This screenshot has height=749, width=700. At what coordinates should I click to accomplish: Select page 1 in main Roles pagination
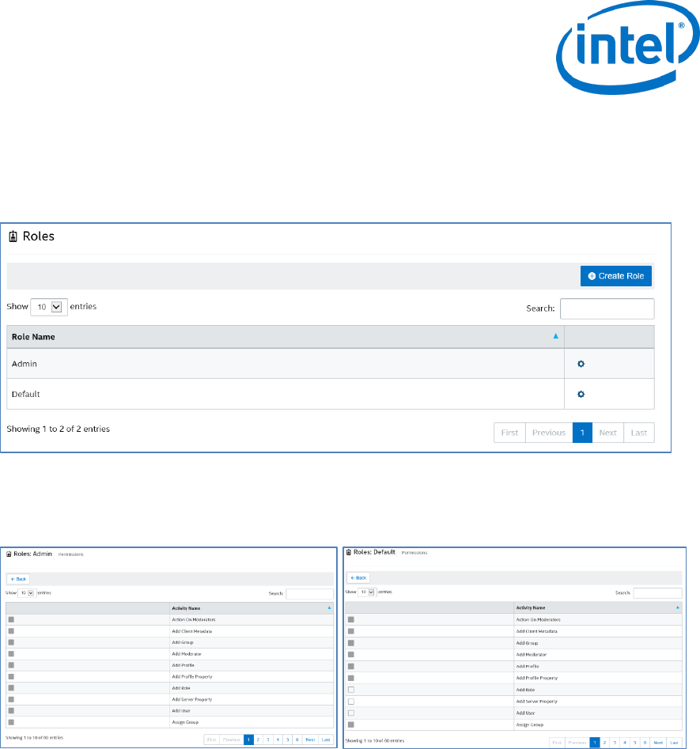[x=582, y=433]
